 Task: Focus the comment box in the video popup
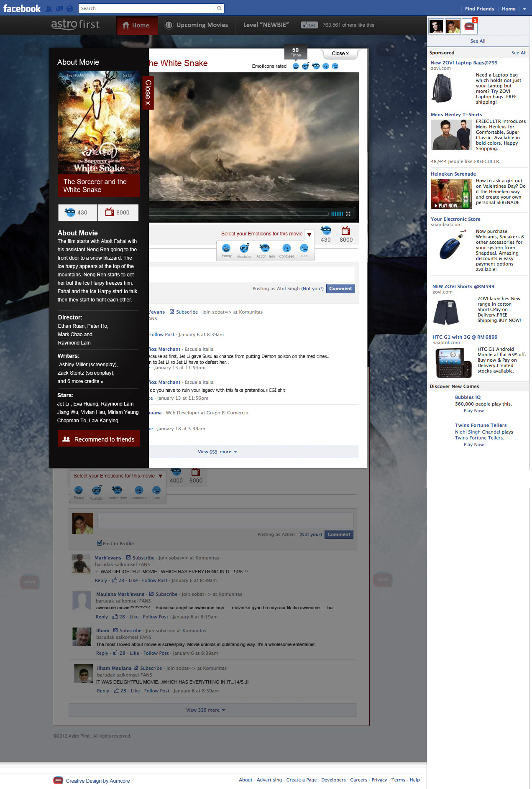[252, 274]
